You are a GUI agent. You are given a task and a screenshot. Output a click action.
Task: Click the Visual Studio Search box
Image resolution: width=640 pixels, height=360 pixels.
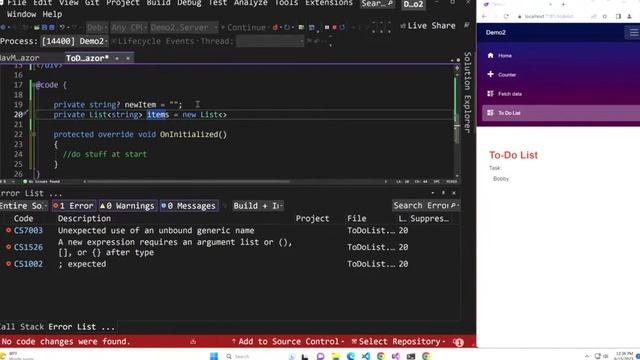click(378, 4)
